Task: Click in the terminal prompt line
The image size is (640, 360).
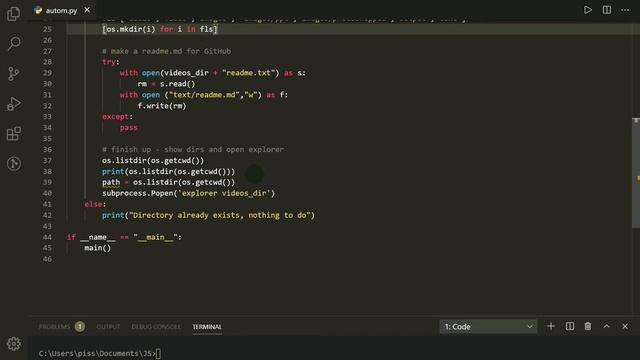Action: [x=100, y=353]
